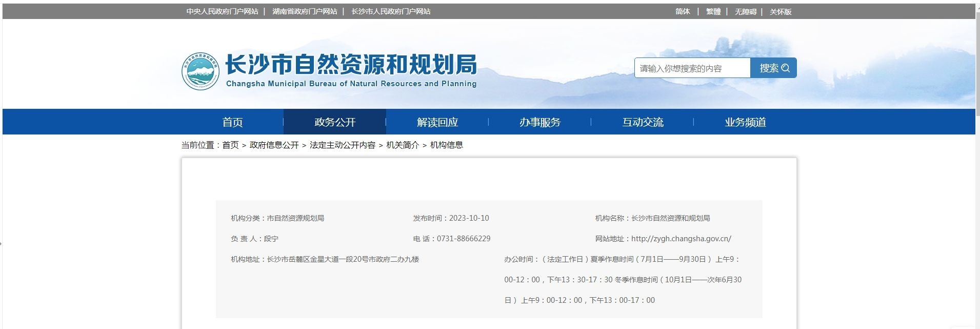Click 机构信息 breadcrumb item
Image resolution: width=980 pixels, height=329 pixels.
pos(447,145)
